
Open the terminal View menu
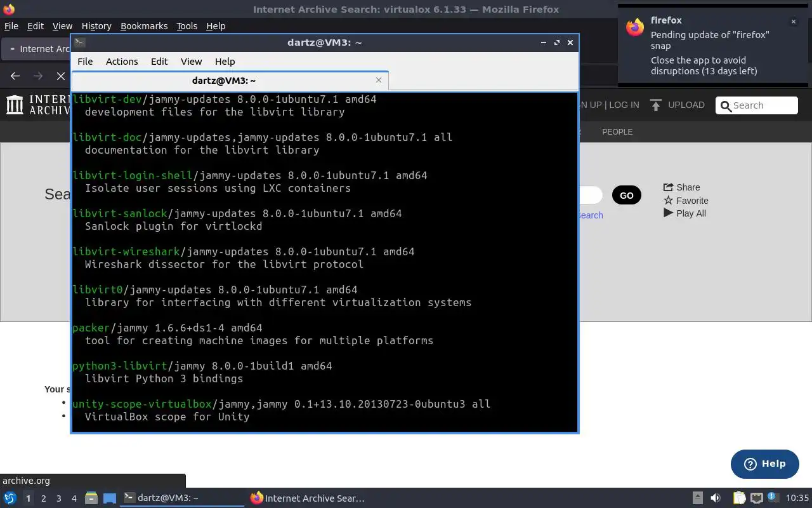(x=191, y=62)
